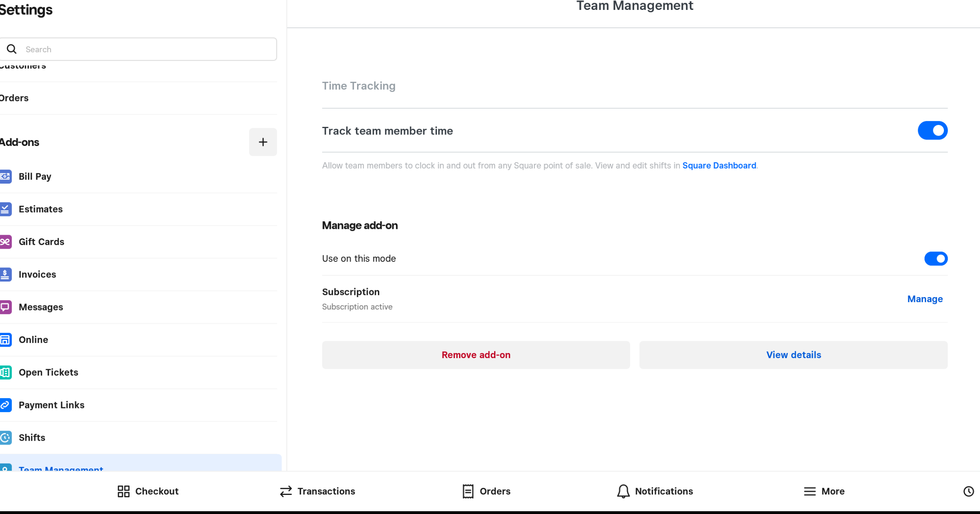The width and height of the screenshot is (980, 514).
Task: Click the Open Tickets icon
Action: click(6, 372)
